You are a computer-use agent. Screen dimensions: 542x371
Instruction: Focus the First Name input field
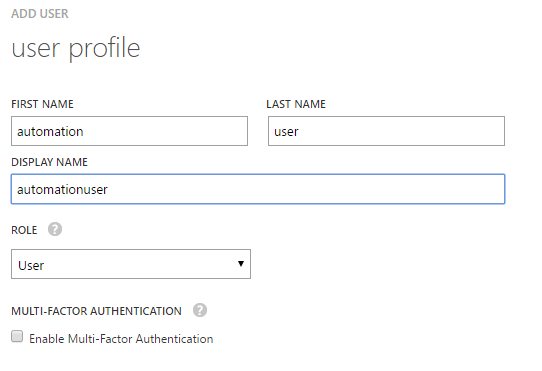click(x=129, y=131)
